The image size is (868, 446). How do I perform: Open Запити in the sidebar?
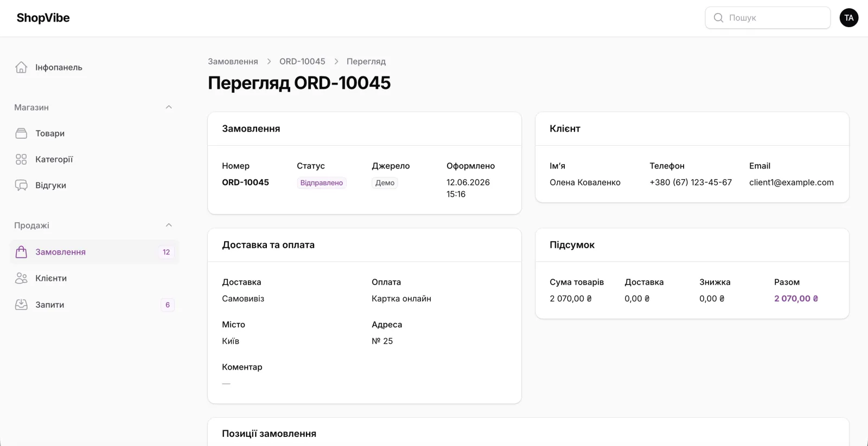click(x=95, y=305)
